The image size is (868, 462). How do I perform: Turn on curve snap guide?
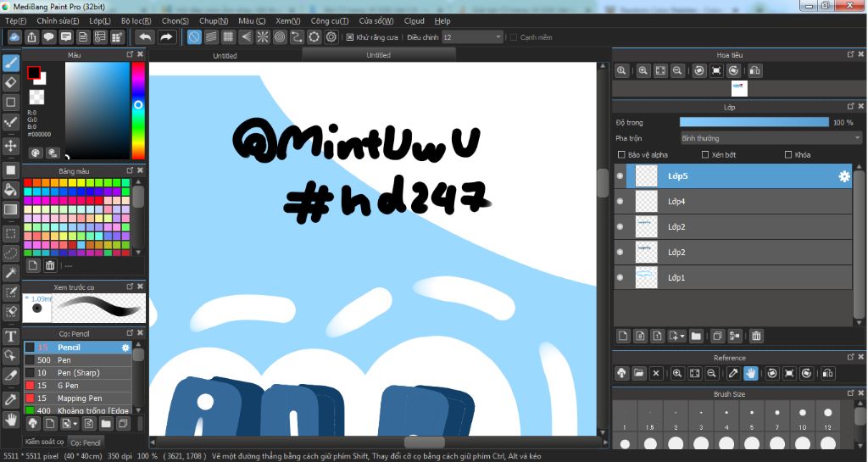coord(297,37)
